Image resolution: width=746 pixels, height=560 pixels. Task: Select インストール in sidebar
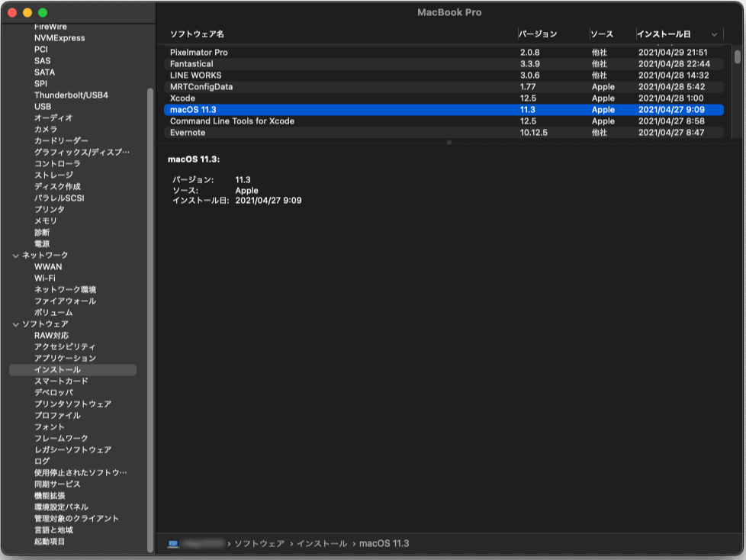click(x=72, y=370)
